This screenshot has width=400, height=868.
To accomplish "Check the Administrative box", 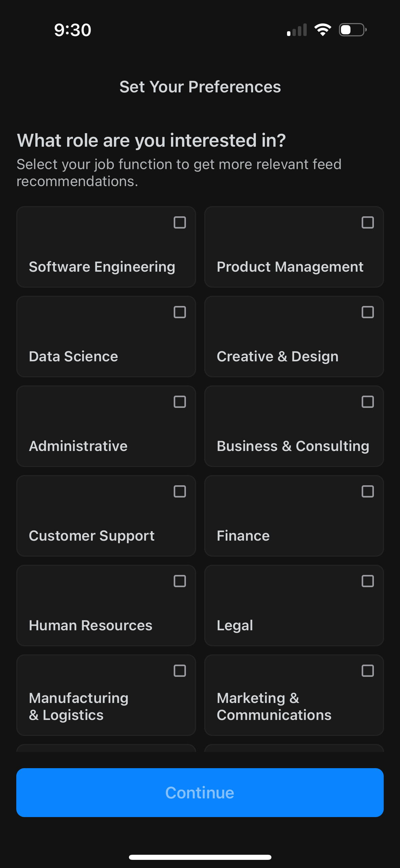I will pos(180,402).
